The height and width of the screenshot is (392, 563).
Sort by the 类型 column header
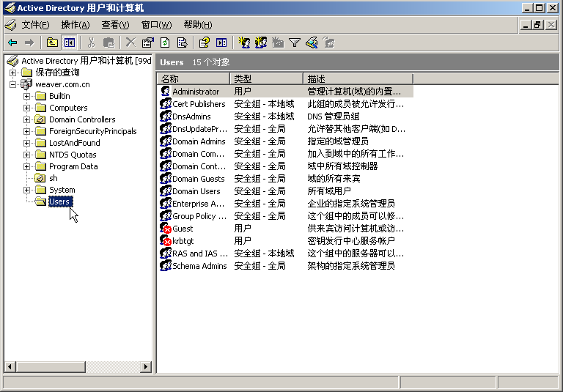point(266,78)
